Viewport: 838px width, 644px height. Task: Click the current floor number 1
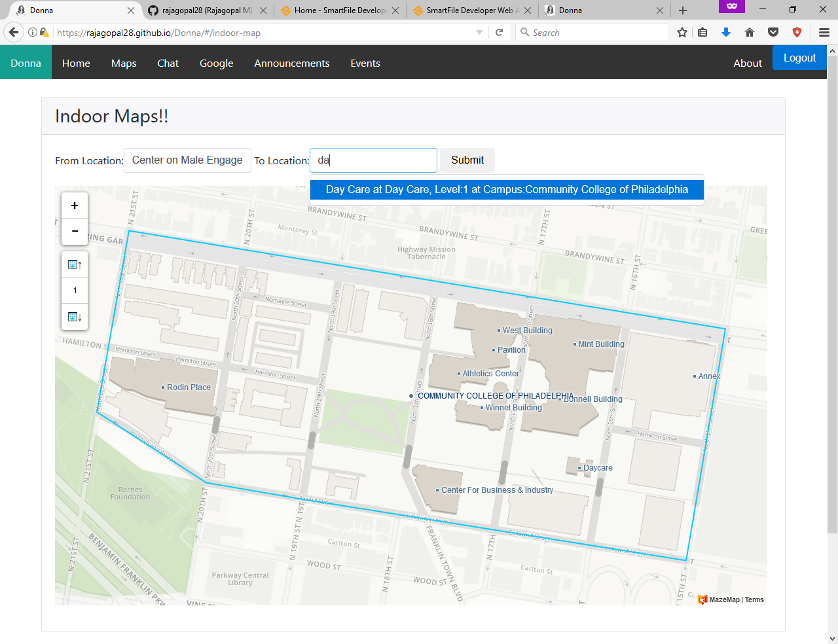(75, 291)
